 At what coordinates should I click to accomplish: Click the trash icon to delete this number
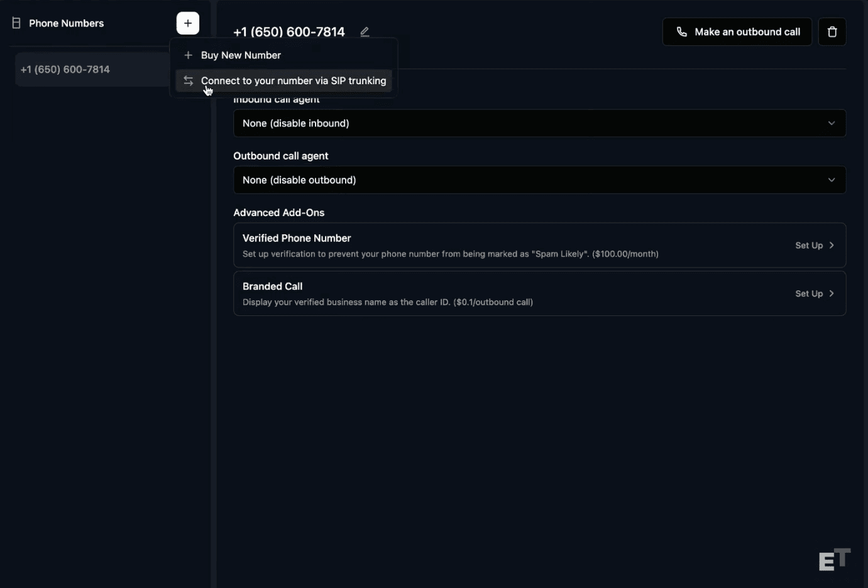tap(832, 31)
